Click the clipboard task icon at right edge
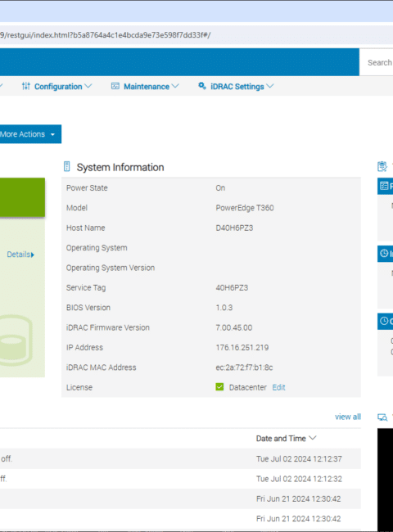The width and height of the screenshot is (393, 532). click(382, 167)
